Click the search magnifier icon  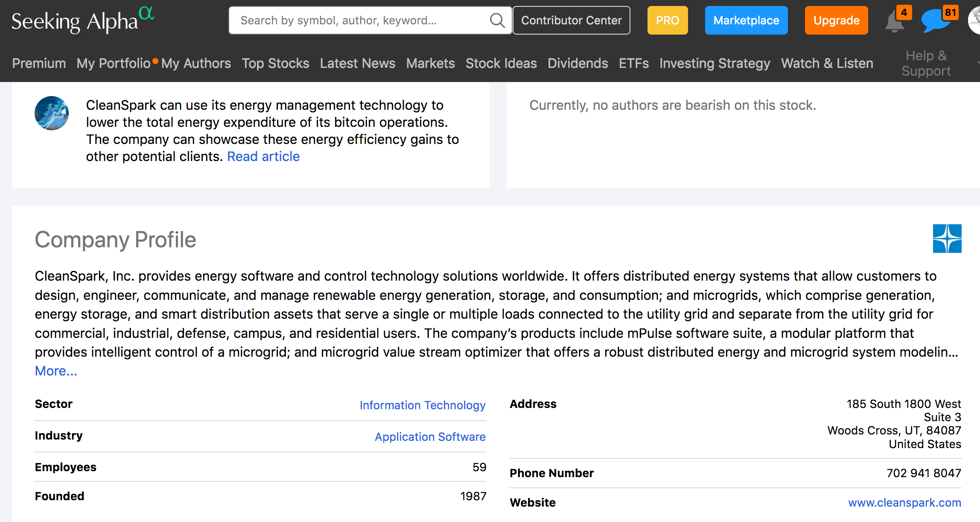coord(497,20)
